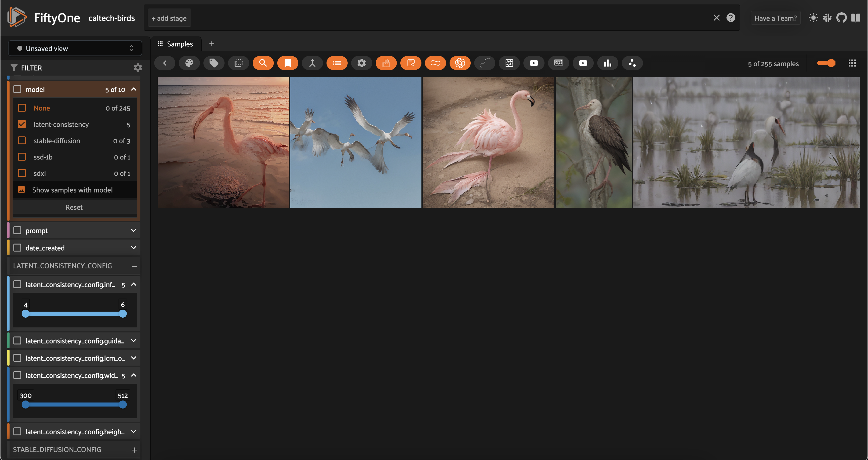Click the Have a Team? button
Image resolution: width=868 pixels, height=460 pixels.
[775, 18]
